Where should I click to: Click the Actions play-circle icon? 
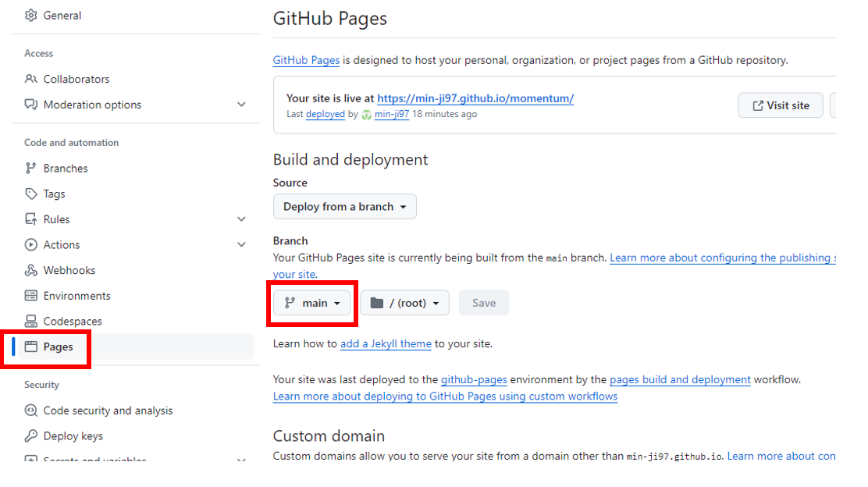pos(31,244)
